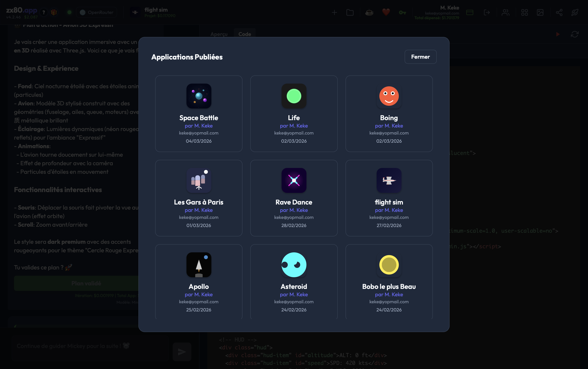
Task: Open the Asteroid cyan face icon
Action: [x=294, y=265]
